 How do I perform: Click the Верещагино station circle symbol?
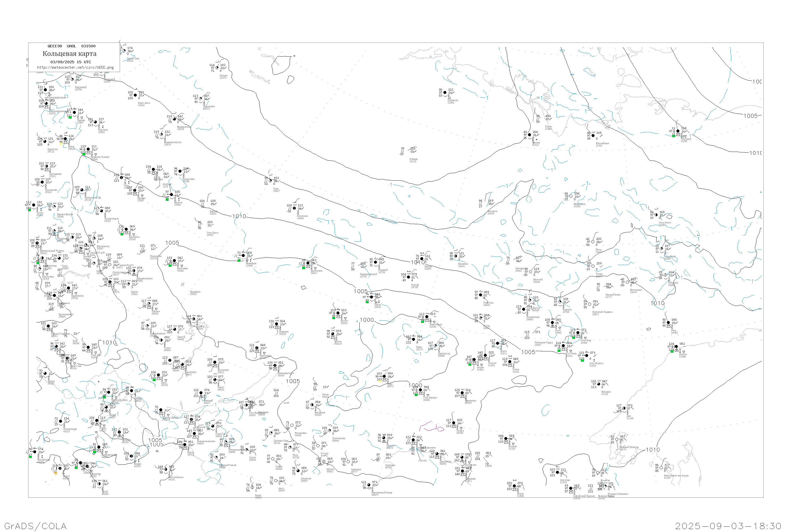(x=174, y=119)
